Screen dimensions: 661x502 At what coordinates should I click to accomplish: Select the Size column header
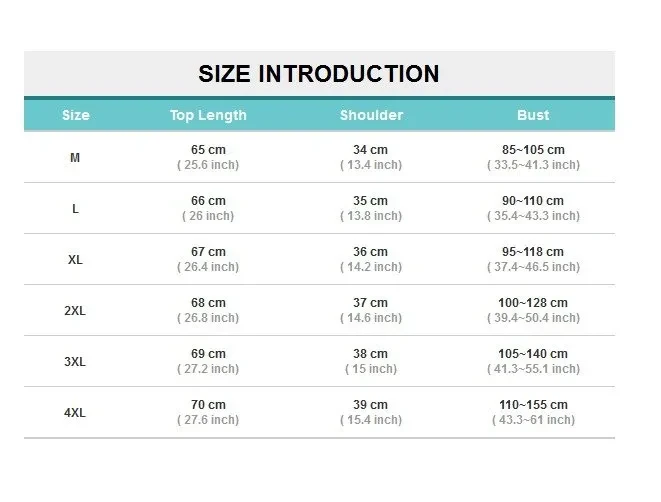coord(75,115)
